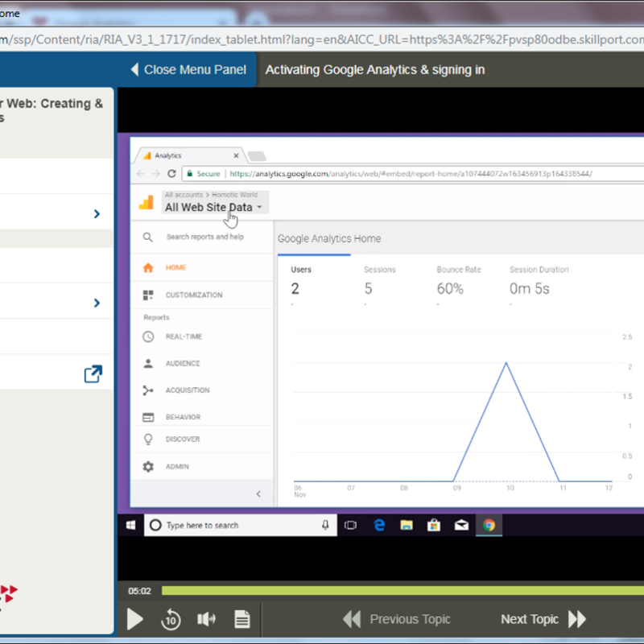The image size is (644, 644).
Task: Click the analytics.google.com address bar
Action: (x=411, y=173)
